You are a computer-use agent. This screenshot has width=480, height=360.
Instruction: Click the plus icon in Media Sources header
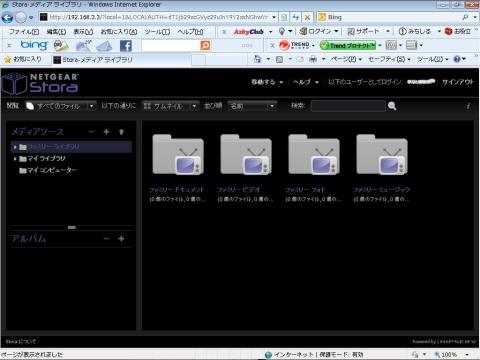106,132
